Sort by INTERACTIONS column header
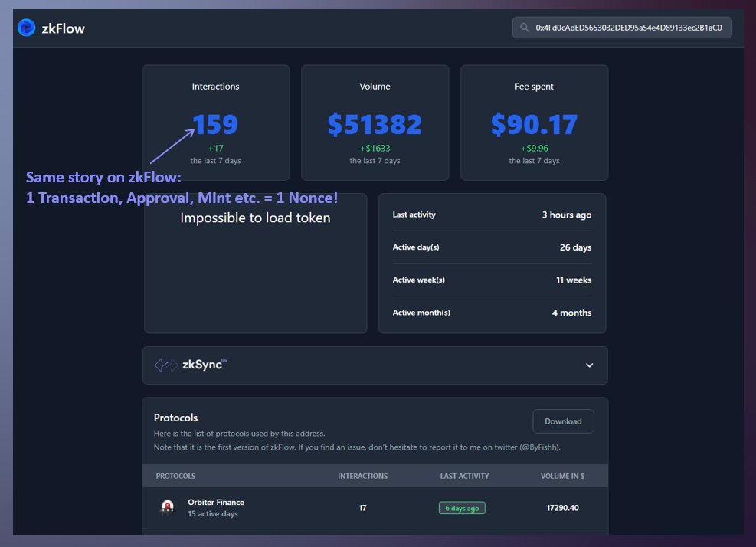Image resolution: width=756 pixels, height=547 pixels. [362, 476]
